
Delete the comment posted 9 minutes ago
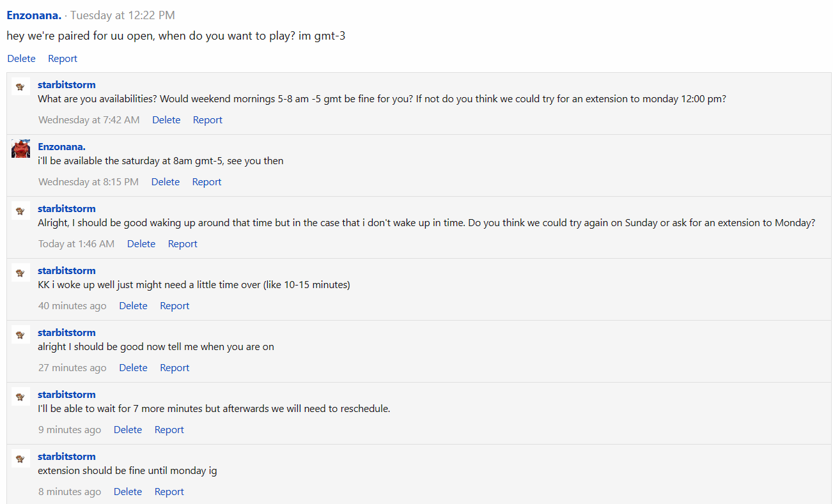coord(128,430)
